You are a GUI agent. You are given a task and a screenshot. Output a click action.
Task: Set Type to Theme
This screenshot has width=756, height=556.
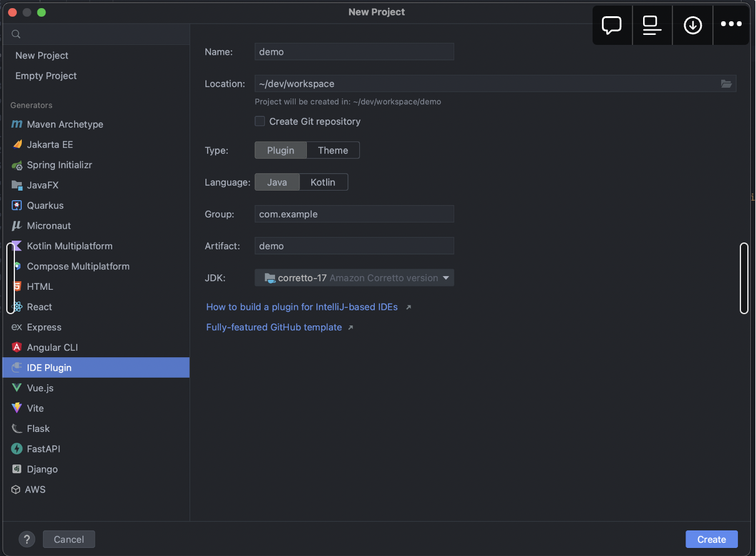(333, 150)
